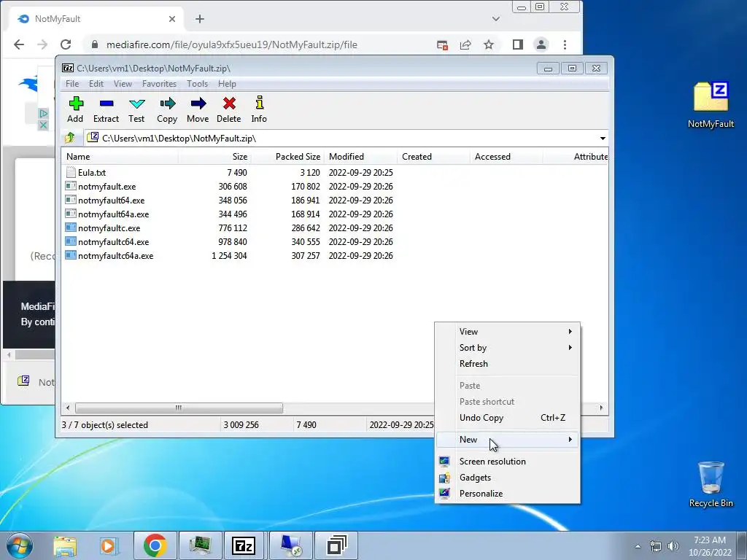Select Screen resolution in context menu
This screenshot has height=560, width=747.
coord(508,462)
